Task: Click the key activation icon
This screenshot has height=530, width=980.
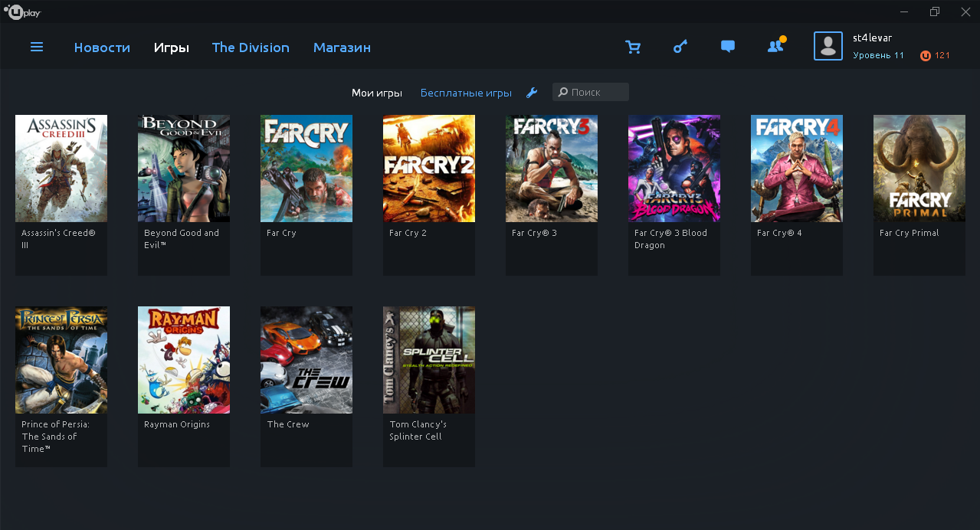Action: 680,47
